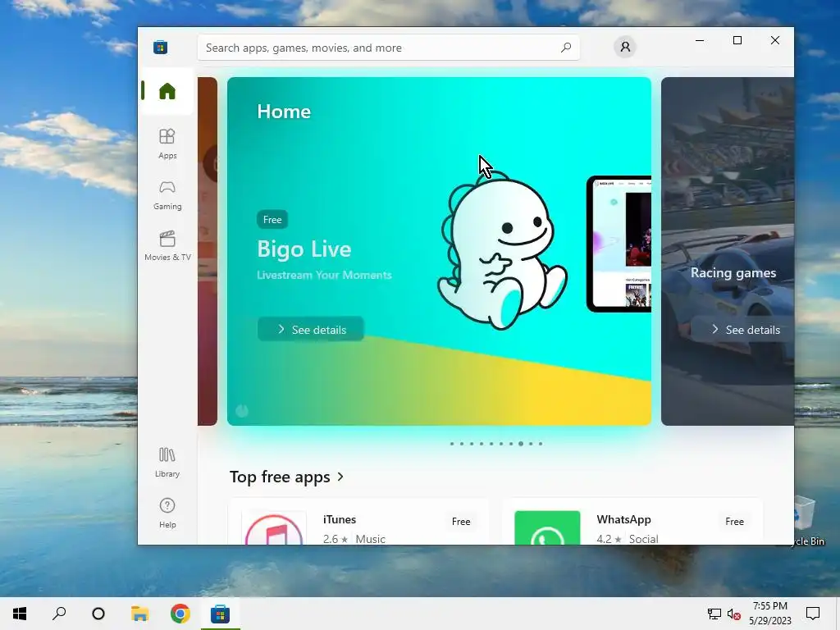Click the Bigo Live dinosaur mascot image
840x630 pixels.
502,249
